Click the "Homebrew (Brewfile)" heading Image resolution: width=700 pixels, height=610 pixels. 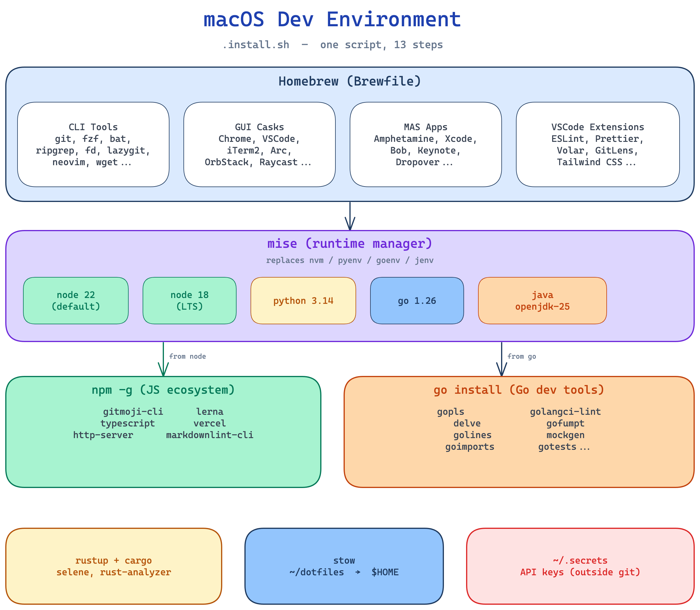(350, 81)
